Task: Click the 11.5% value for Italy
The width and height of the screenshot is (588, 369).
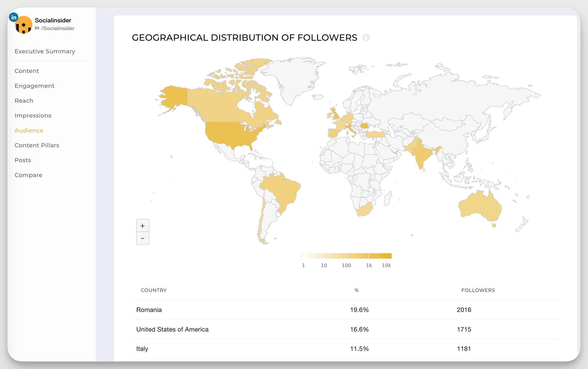Action: coord(359,349)
